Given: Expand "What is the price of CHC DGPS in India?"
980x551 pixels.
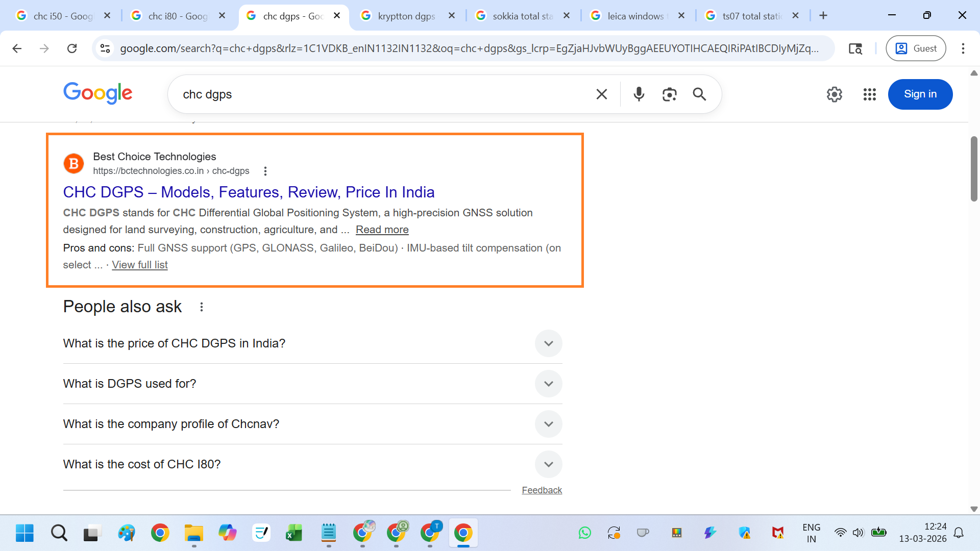Looking at the screenshot, I should pos(548,343).
